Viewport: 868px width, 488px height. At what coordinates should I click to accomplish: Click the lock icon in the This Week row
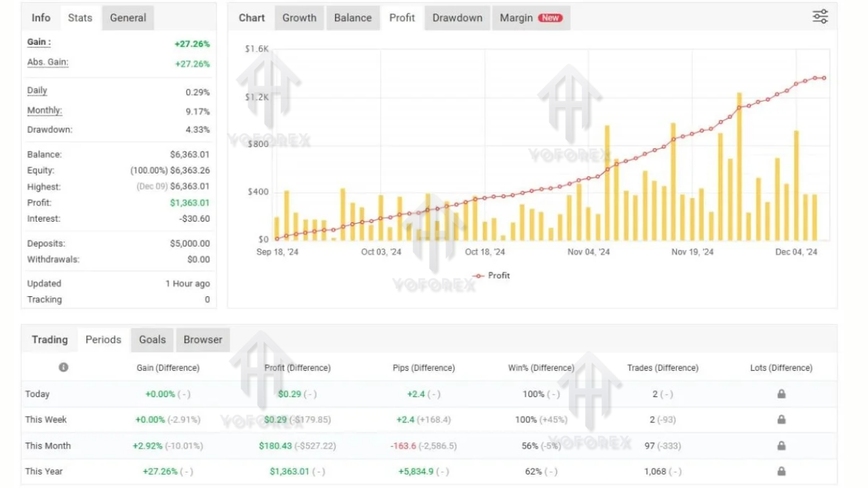[x=781, y=420]
